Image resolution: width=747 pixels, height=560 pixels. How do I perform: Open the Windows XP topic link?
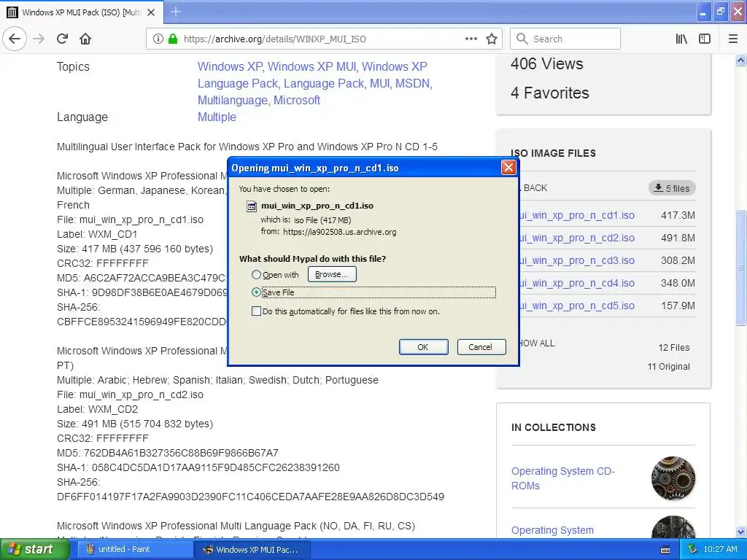click(x=230, y=66)
